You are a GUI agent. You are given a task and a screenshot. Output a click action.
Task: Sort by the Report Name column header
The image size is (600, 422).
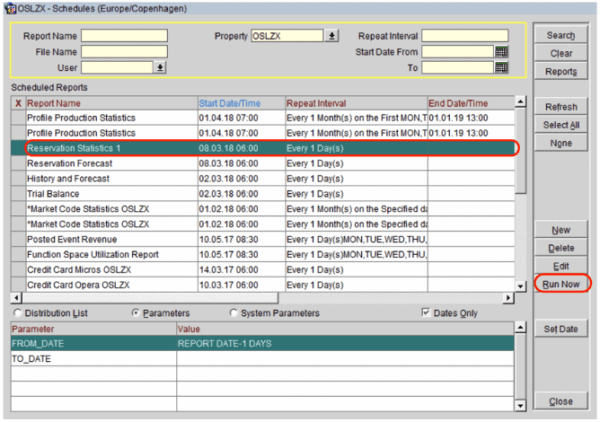111,103
